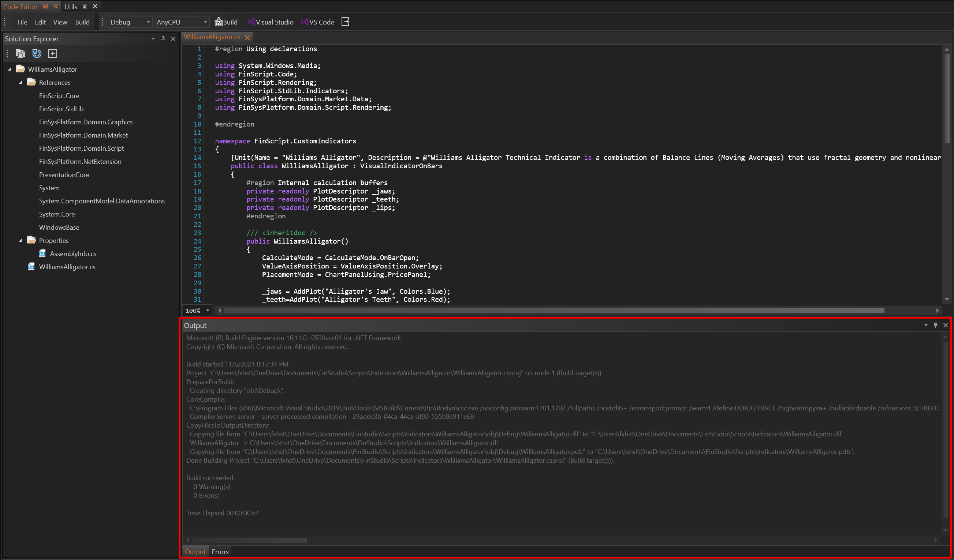
Task: Open project in Visual Studio
Action: pos(270,22)
